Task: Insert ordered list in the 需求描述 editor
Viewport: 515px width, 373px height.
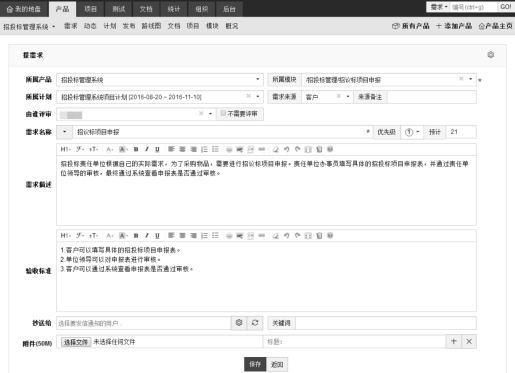Action: 204,149
